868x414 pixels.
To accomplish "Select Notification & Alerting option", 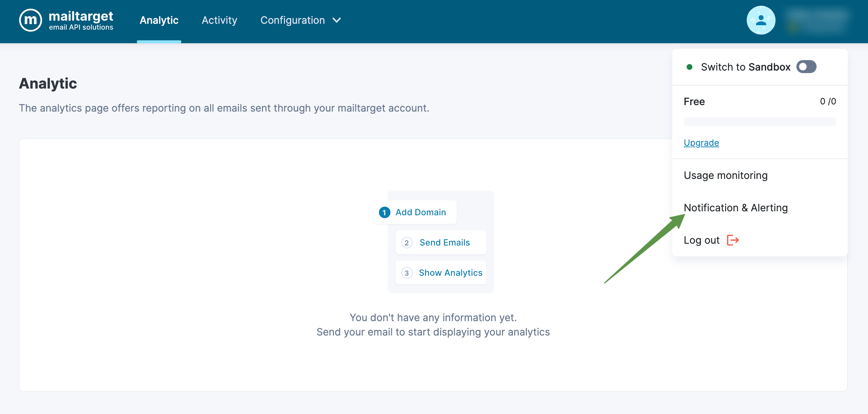I will pos(736,208).
